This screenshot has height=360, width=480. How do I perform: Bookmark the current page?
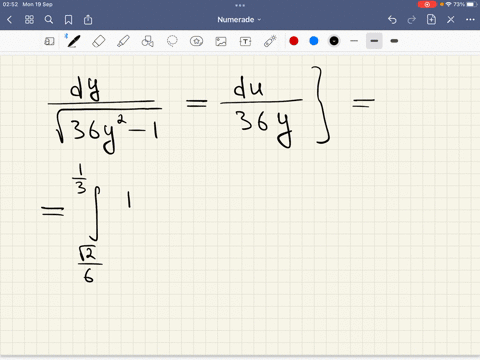coord(68,20)
